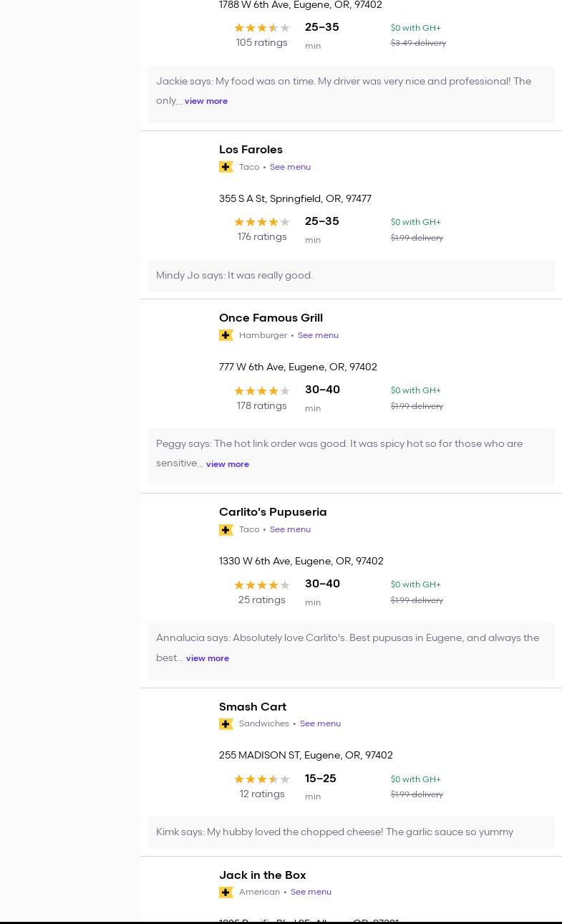Click Kimk's review of Smash Cart

pyautogui.click(x=334, y=832)
